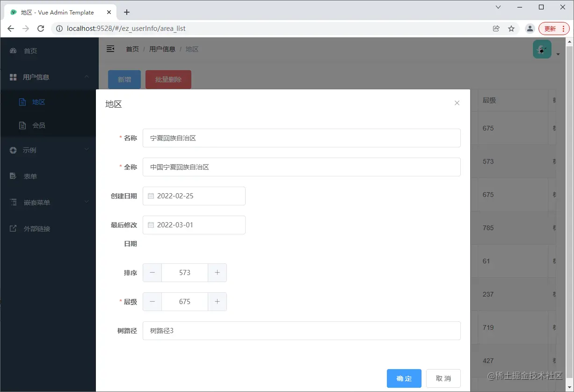Click the 批量删除 batch delete button
The height and width of the screenshot is (392, 574).
(x=168, y=80)
